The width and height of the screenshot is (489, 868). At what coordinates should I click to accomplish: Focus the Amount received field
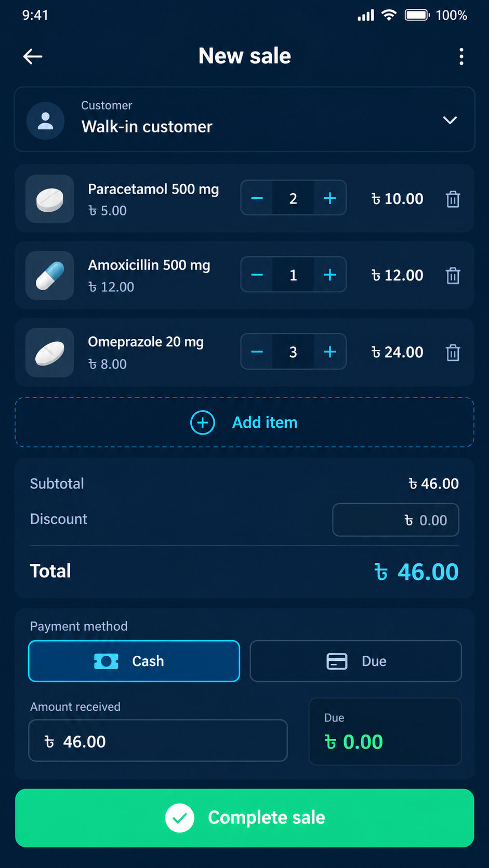[x=158, y=740]
